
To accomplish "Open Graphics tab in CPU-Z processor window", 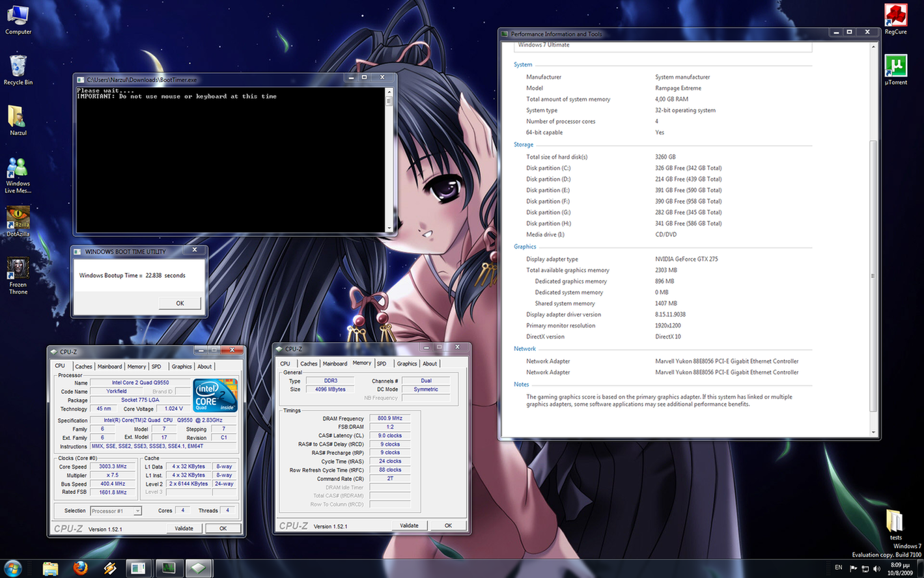I will coord(182,366).
